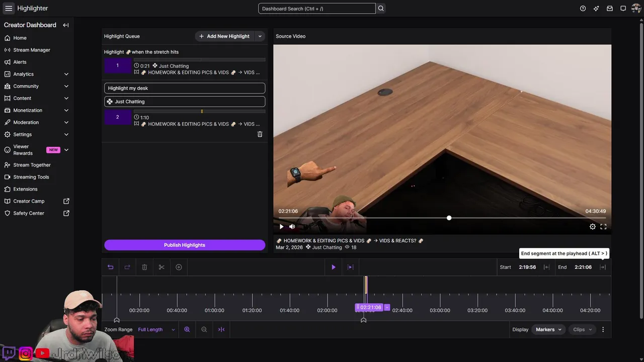Delete highlight 2 with trash icon
The height and width of the screenshot is (362, 644).
coord(260,134)
